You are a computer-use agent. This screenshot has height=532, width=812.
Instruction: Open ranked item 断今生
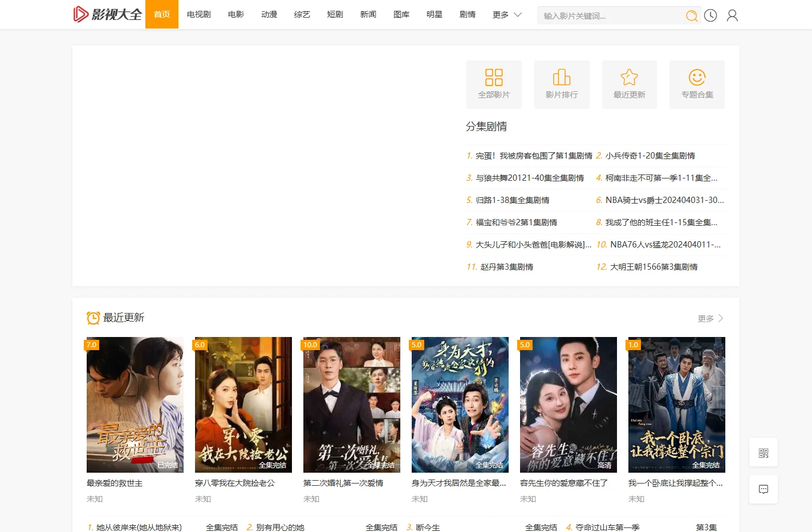click(x=428, y=527)
